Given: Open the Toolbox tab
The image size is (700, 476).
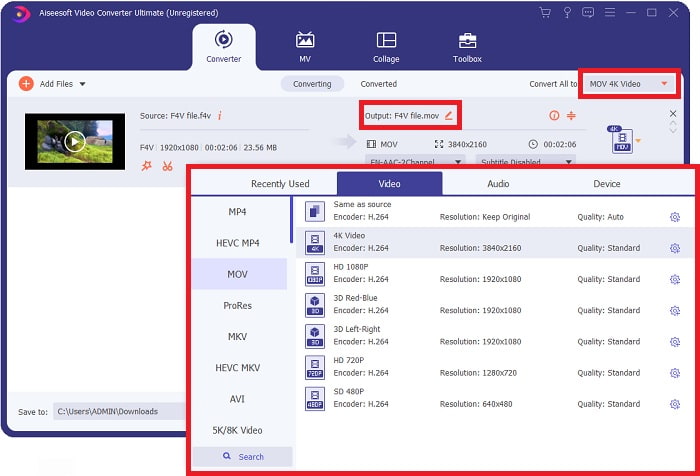Looking at the screenshot, I should coord(467,46).
